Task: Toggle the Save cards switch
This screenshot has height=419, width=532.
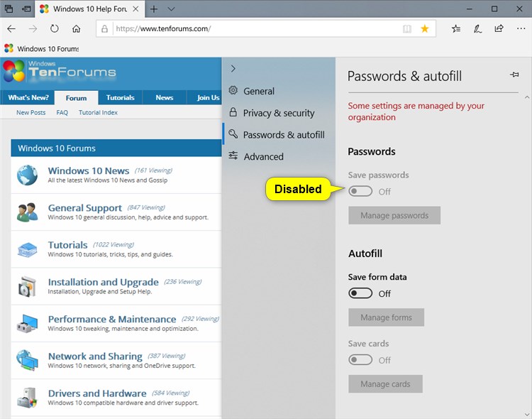Action: click(360, 359)
